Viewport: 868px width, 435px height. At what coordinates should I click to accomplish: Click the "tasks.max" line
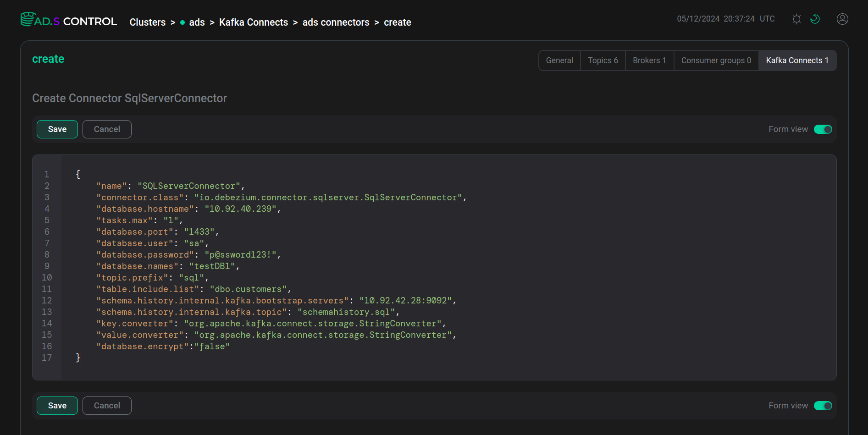point(139,220)
